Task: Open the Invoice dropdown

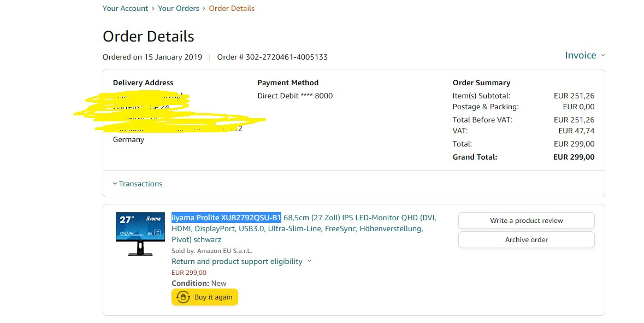Action: coord(581,55)
